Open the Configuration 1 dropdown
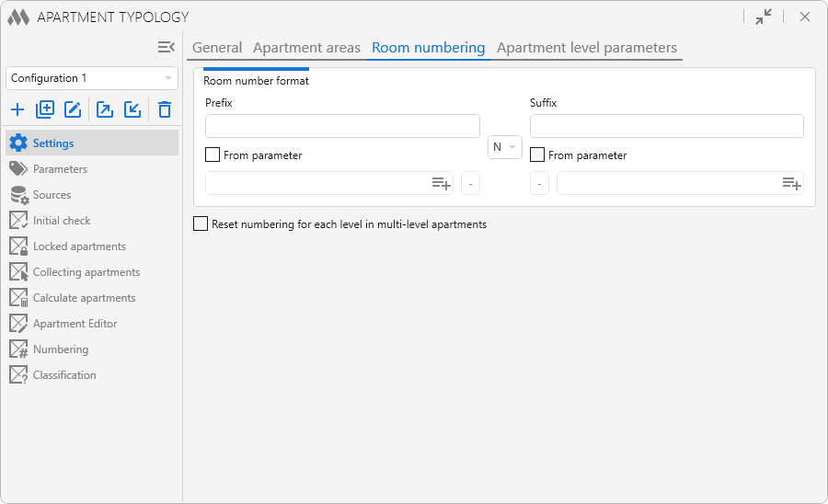This screenshot has width=828, height=504. click(x=92, y=78)
